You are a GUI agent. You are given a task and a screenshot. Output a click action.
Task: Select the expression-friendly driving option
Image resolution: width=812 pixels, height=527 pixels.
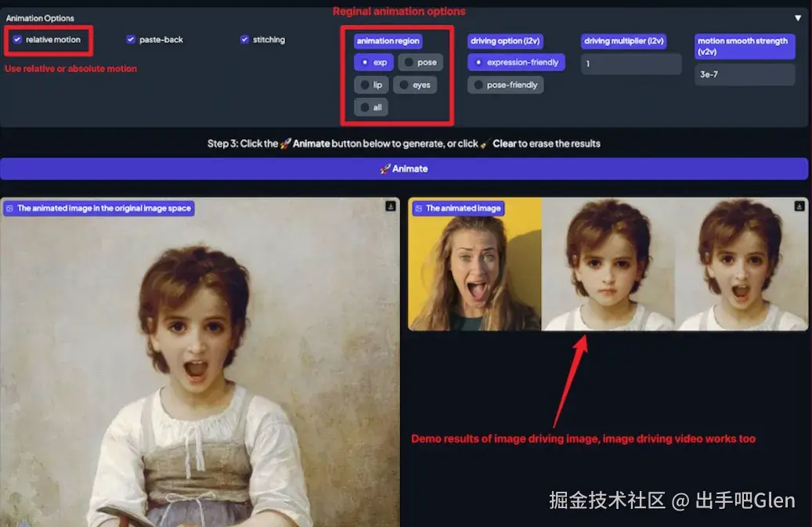pyautogui.click(x=516, y=62)
